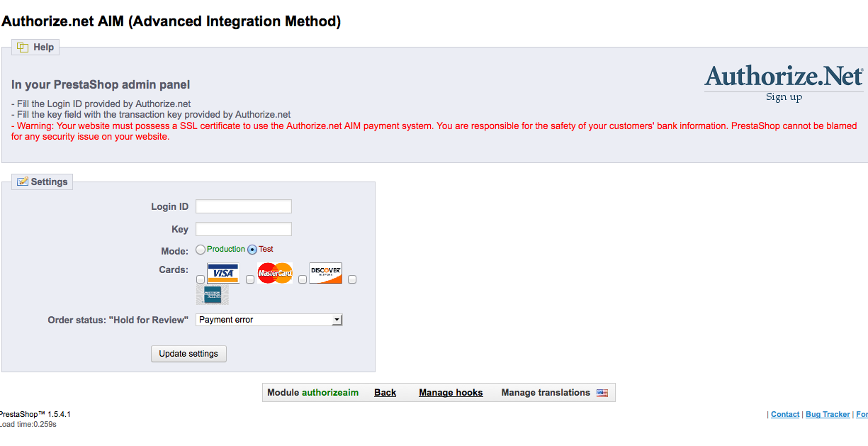Enable the American Express checkbox
The width and height of the screenshot is (868, 446).
(x=352, y=279)
